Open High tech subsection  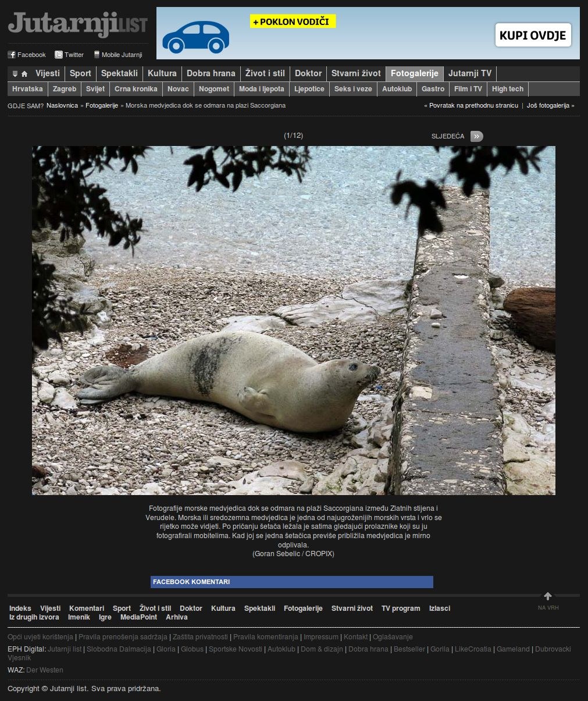pos(508,89)
